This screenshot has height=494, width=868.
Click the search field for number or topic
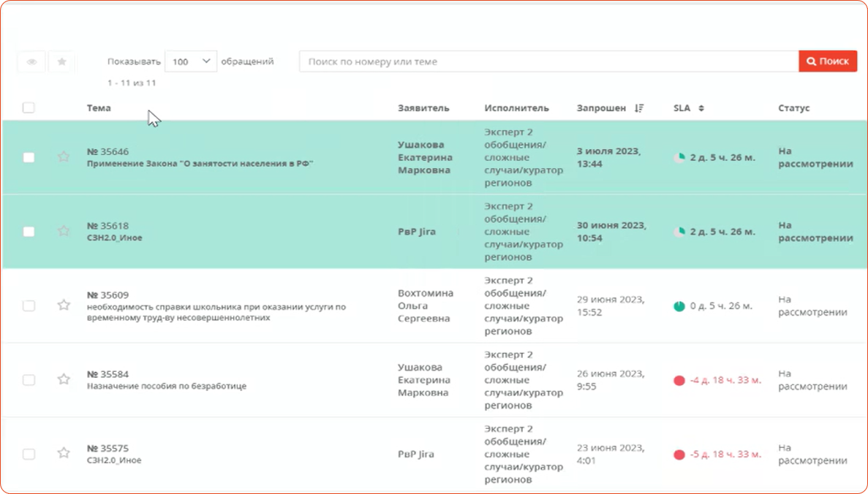coord(548,61)
